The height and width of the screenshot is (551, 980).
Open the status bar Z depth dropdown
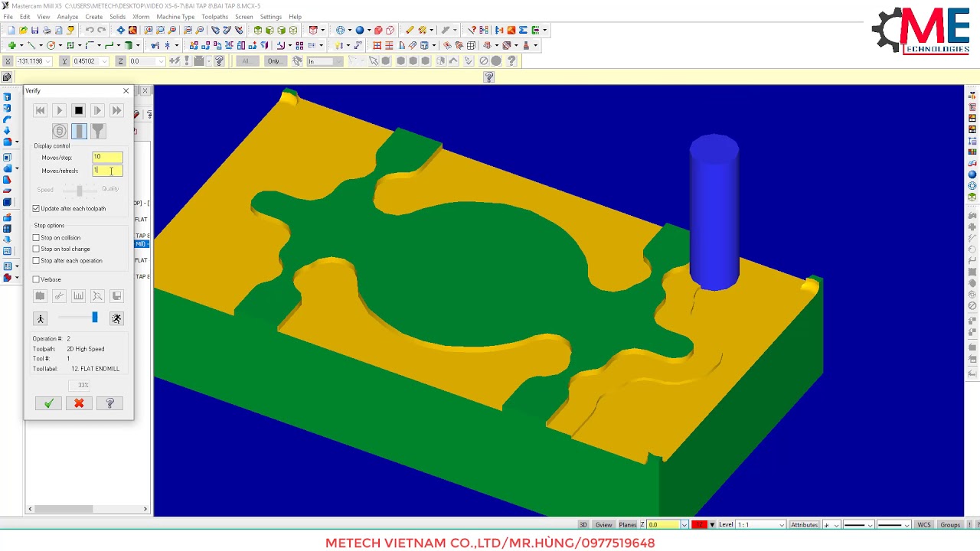684,525
